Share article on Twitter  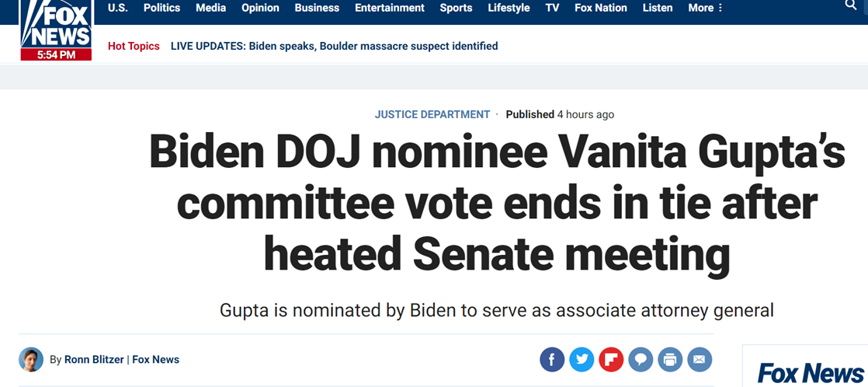point(582,360)
